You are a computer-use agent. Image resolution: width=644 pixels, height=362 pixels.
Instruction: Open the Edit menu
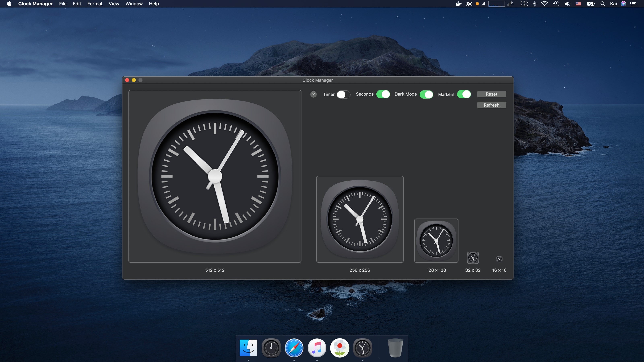click(x=77, y=4)
